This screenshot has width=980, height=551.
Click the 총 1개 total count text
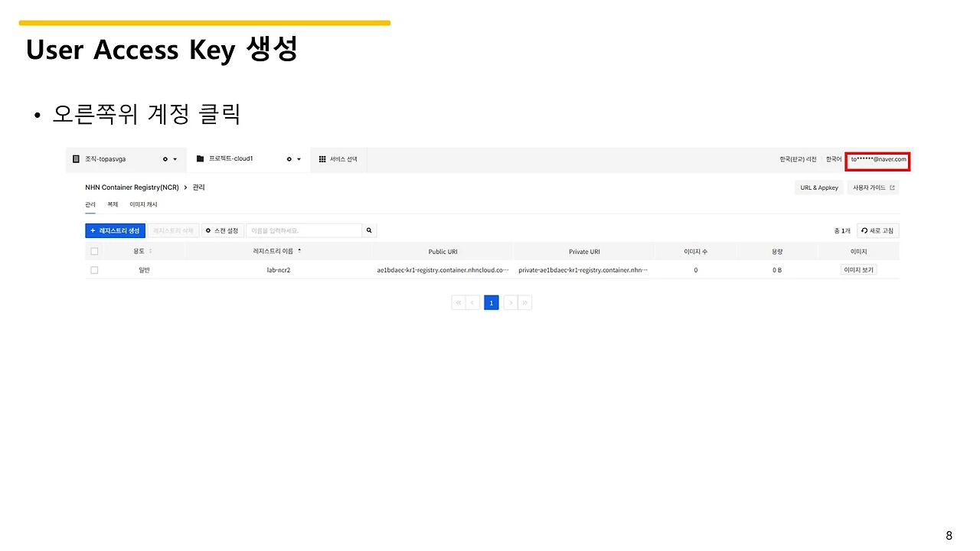[x=842, y=230]
